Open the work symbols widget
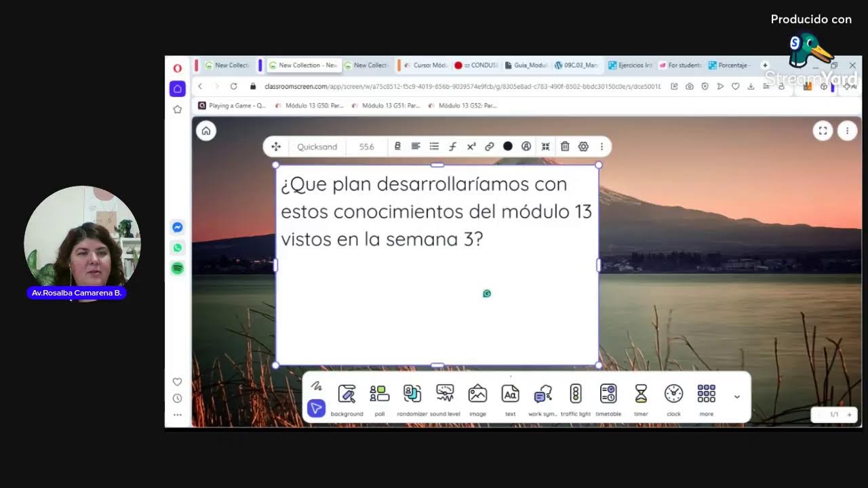The image size is (868, 488). tap(542, 400)
